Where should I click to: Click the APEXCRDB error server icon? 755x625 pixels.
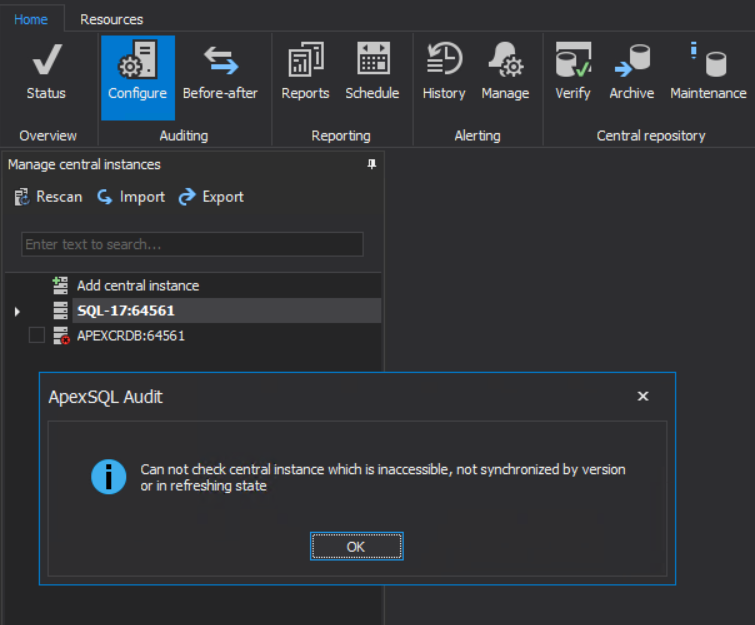pyautogui.click(x=61, y=336)
